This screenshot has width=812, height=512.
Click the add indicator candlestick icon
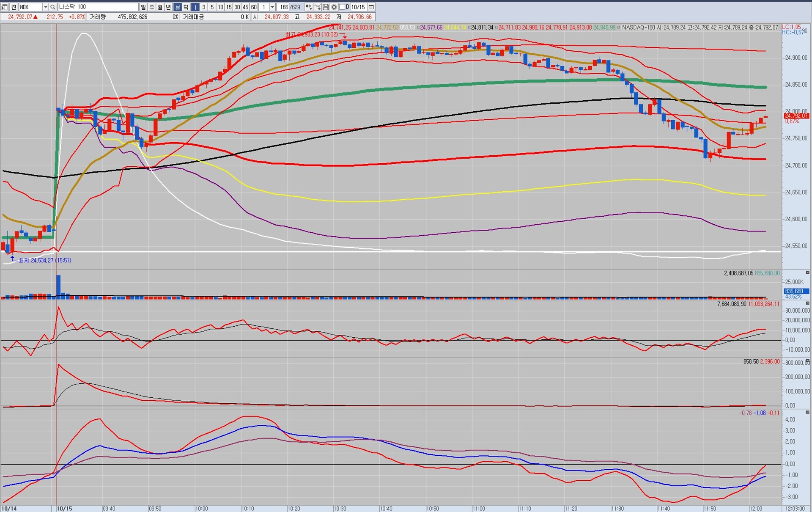[309, 7]
